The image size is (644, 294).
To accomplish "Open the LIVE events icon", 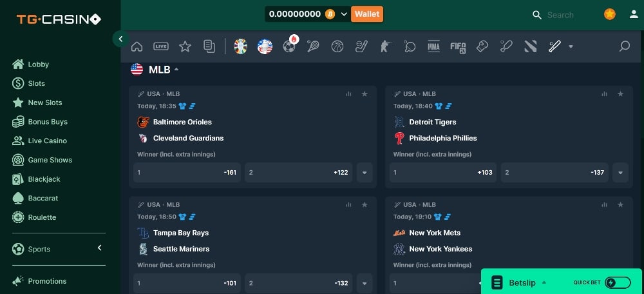I will coord(161,46).
